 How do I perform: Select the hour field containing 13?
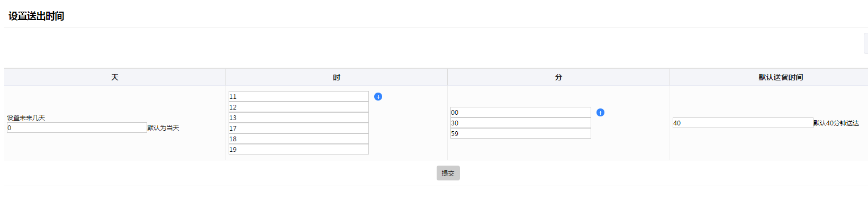pyautogui.click(x=299, y=117)
